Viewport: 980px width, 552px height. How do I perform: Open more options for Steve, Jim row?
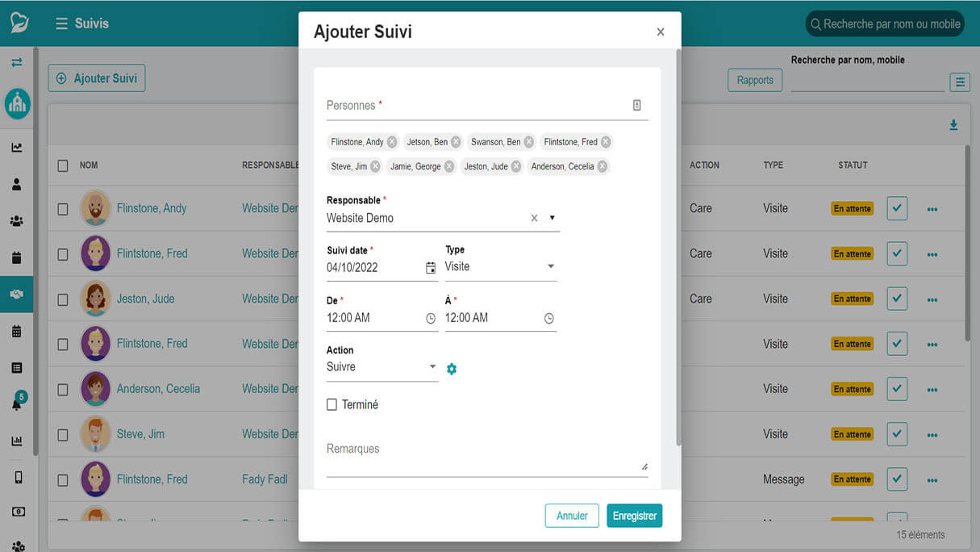pyautogui.click(x=932, y=435)
